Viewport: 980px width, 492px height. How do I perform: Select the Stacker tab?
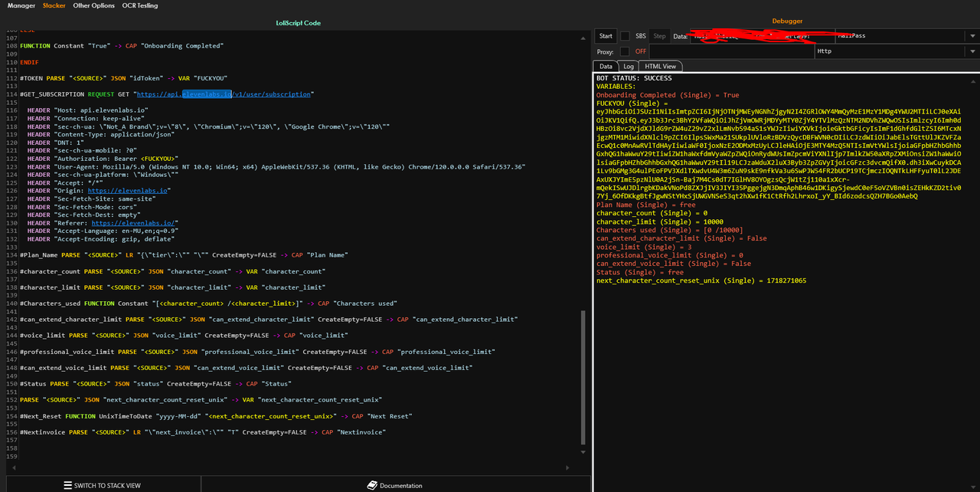point(54,5)
